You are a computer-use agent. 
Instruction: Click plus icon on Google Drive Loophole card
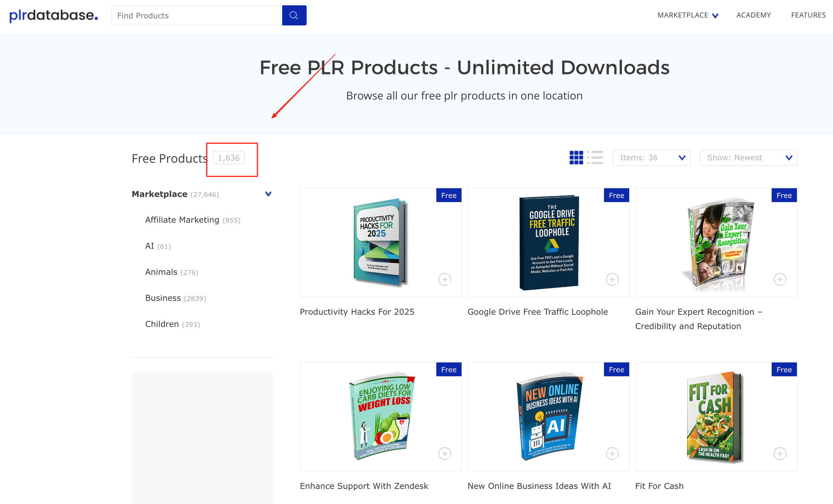click(x=612, y=279)
